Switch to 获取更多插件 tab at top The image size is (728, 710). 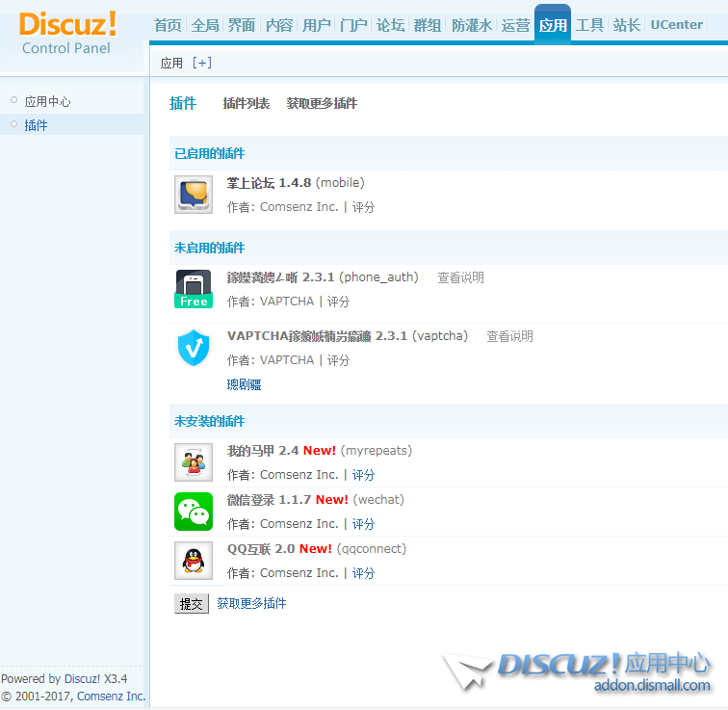322,103
